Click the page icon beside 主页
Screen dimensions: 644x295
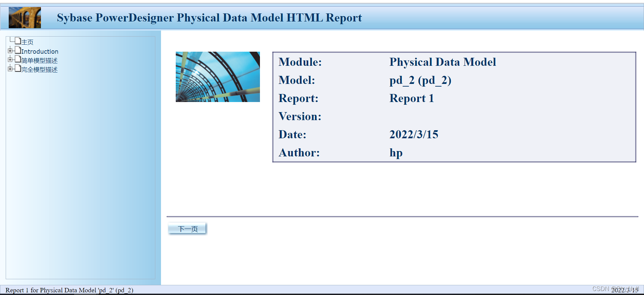coord(18,41)
